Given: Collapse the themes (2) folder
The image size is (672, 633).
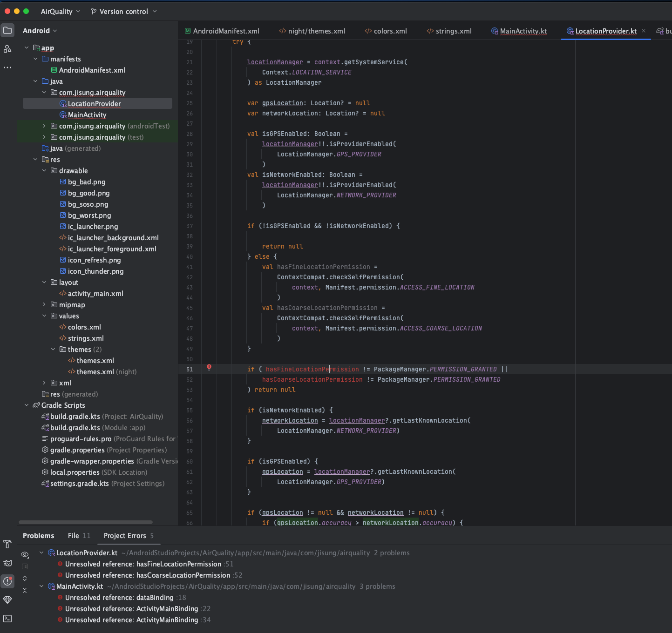Looking at the screenshot, I should [53, 349].
